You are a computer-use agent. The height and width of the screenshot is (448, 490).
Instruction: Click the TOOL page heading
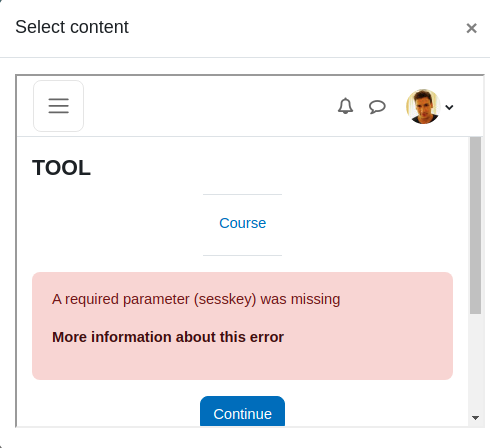point(61,167)
